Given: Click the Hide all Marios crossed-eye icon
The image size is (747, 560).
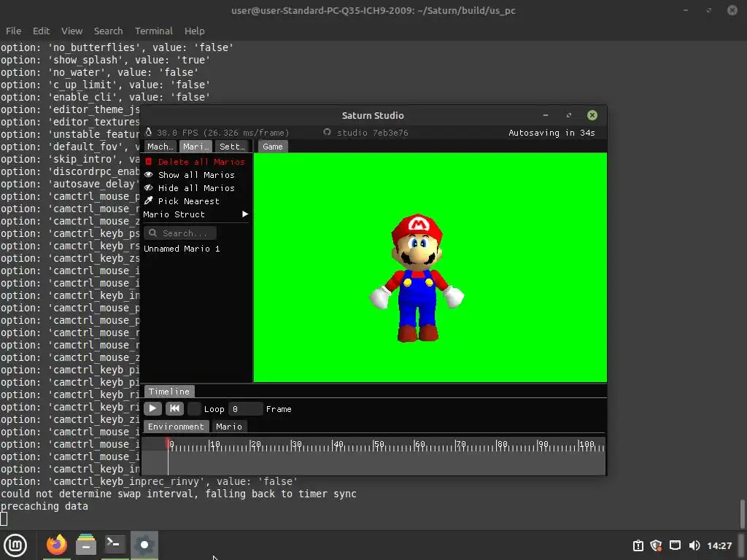Looking at the screenshot, I should (x=149, y=187).
